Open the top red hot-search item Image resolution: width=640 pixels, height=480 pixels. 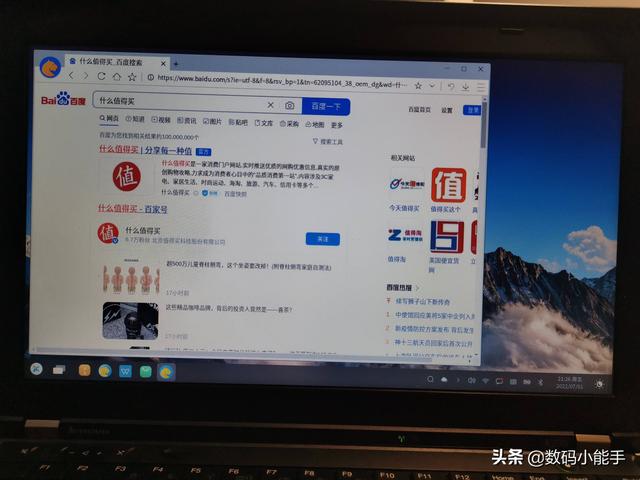422,302
